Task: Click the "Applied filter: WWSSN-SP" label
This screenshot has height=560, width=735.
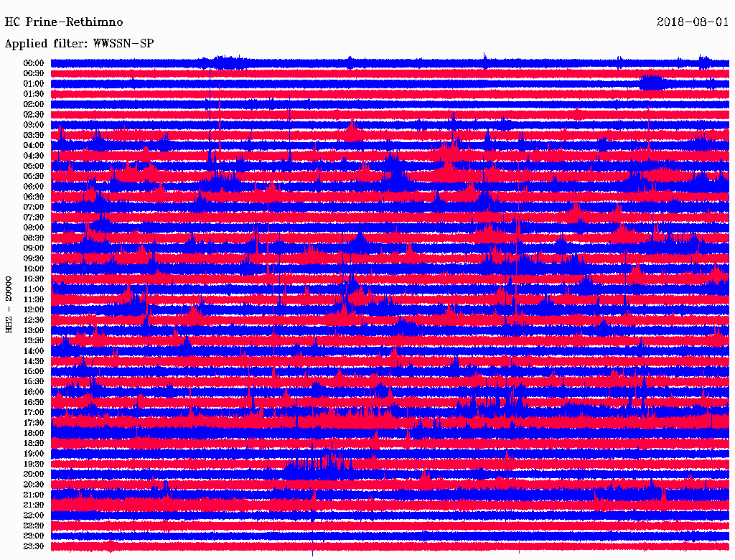Action: [79, 44]
